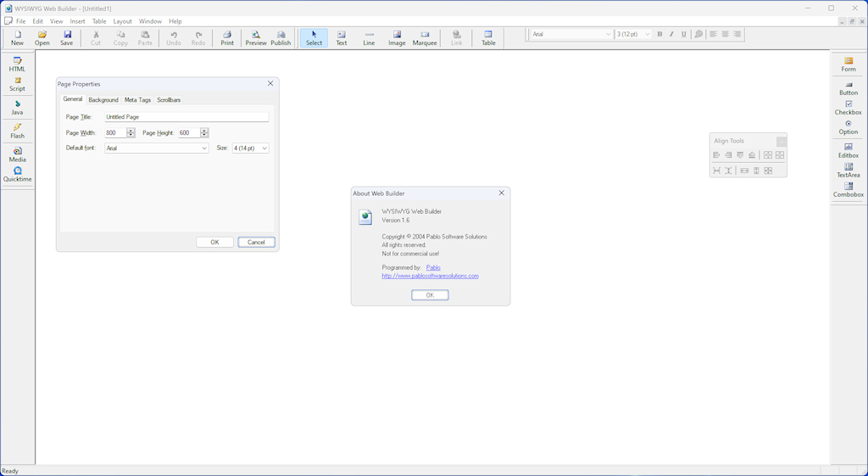The image size is (868, 476).
Task: Click Align Right in Align Tools
Action: pos(728,155)
